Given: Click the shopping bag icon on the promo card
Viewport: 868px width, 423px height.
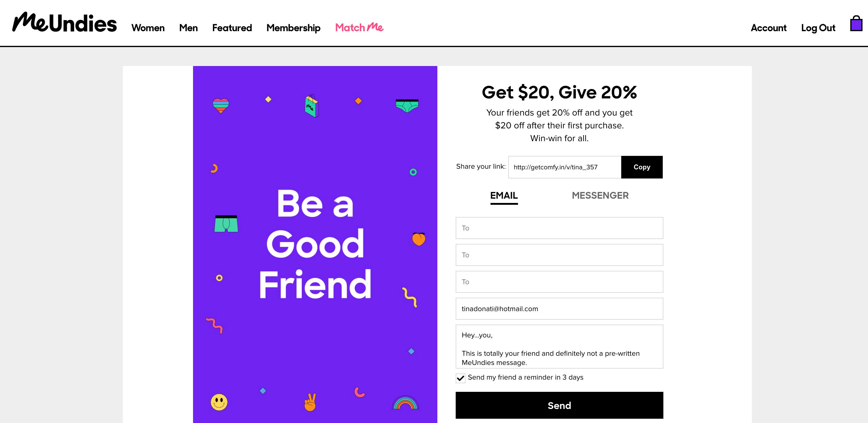Looking at the screenshot, I should 311,105.
